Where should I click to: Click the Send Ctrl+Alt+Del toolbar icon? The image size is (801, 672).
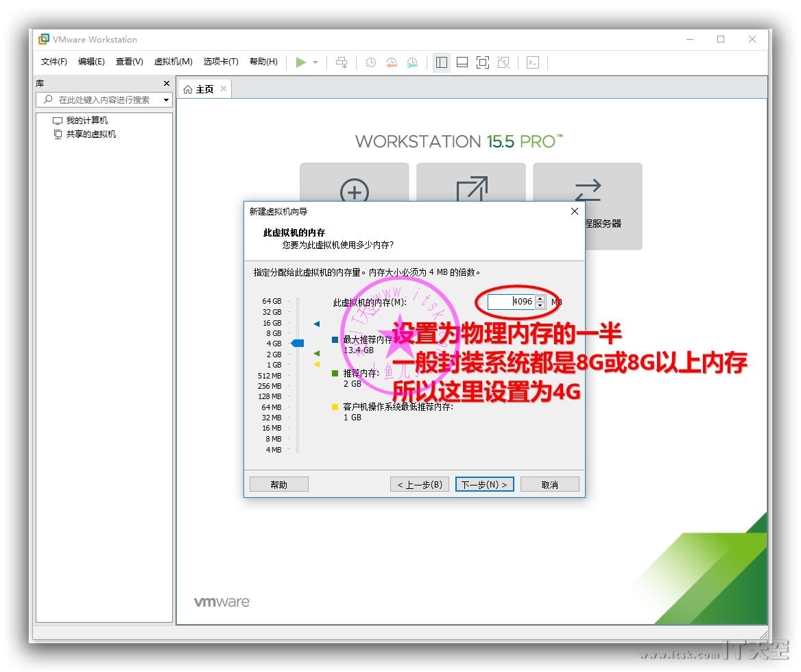click(x=342, y=62)
